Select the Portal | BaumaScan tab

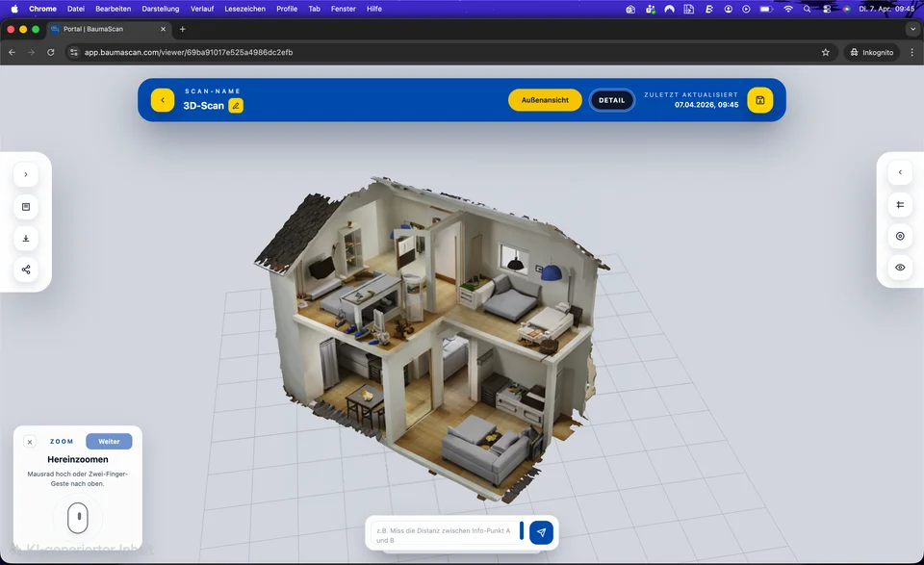109,29
